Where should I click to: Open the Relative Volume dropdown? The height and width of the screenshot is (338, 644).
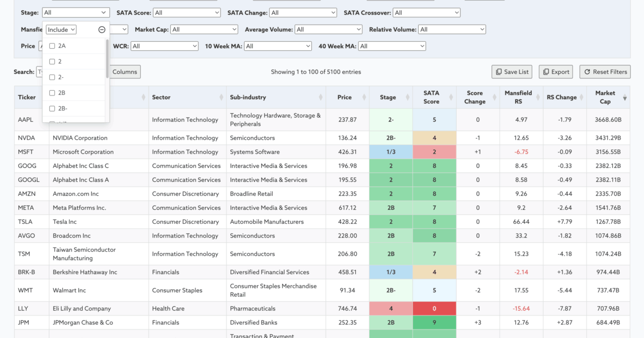451,30
